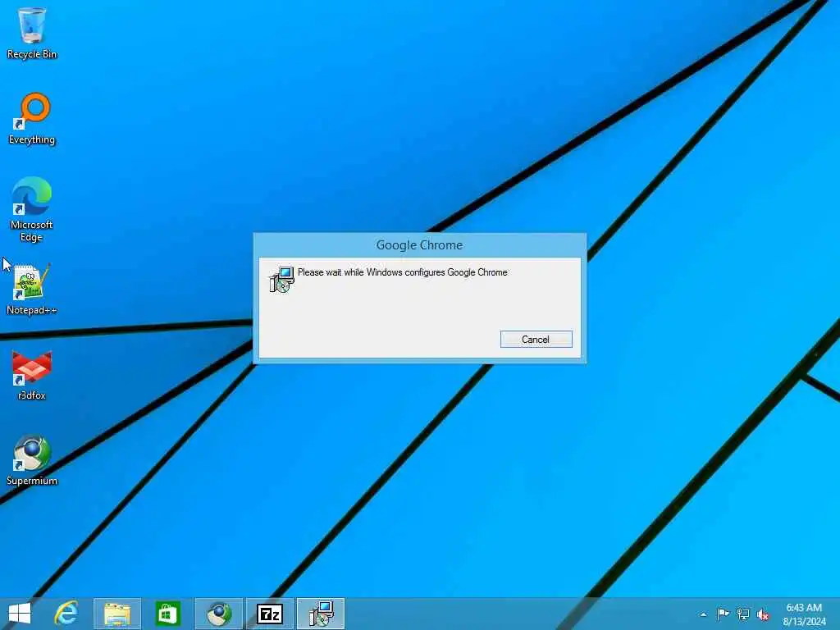Select the Everything search shortcut
The height and width of the screenshot is (630, 840).
pos(32,119)
